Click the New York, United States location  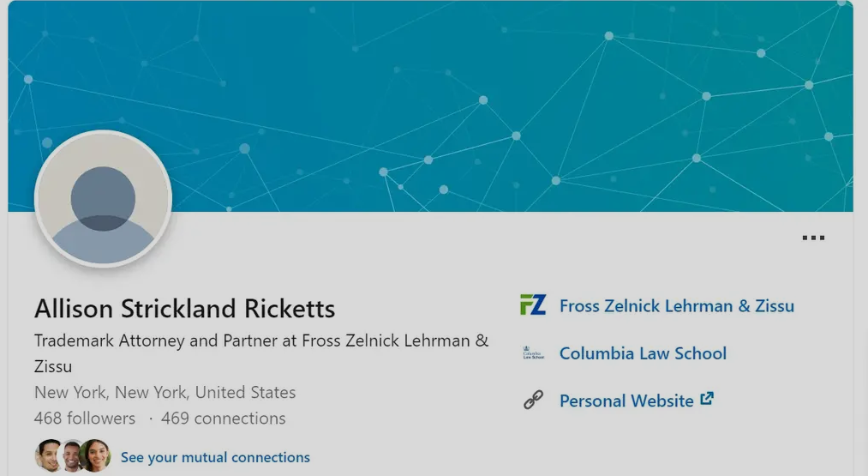[x=165, y=393]
